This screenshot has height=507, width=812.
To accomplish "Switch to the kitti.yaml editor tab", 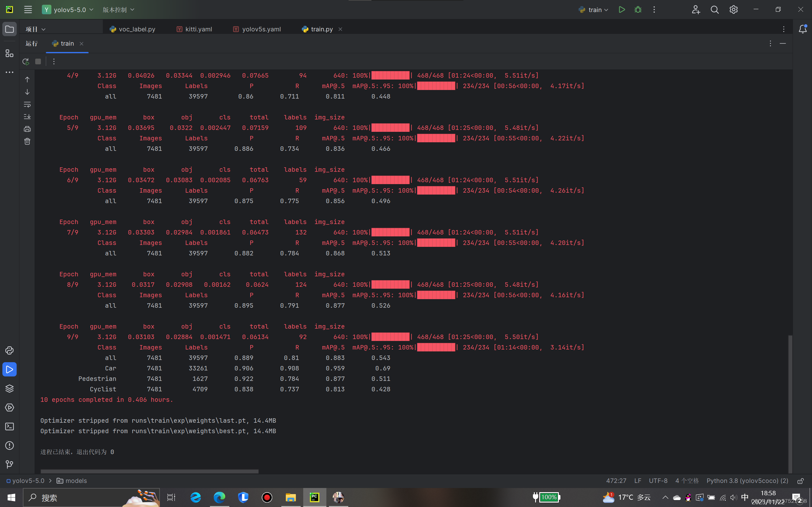I will click(198, 29).
